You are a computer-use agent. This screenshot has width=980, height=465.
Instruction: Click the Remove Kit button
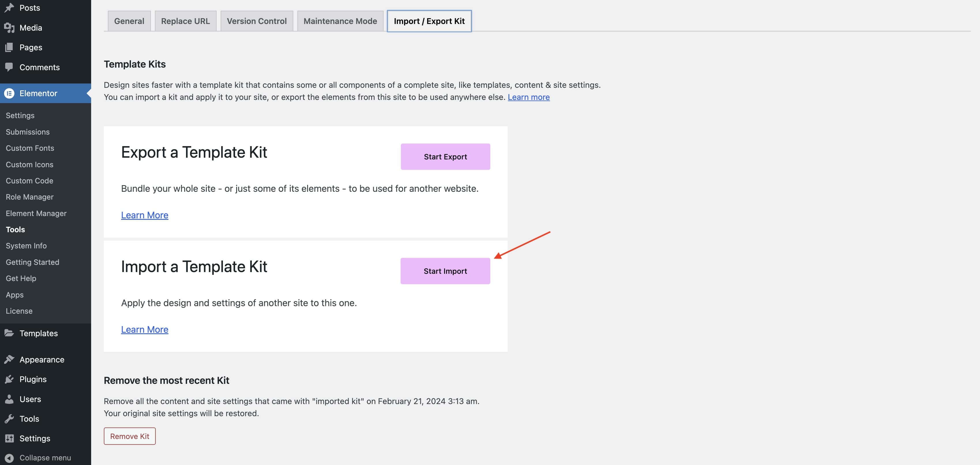130,436
